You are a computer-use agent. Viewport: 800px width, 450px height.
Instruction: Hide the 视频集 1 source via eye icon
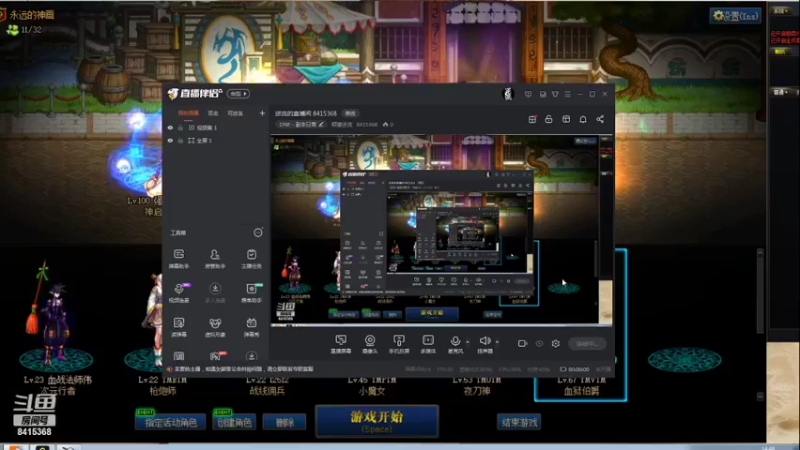170,128
